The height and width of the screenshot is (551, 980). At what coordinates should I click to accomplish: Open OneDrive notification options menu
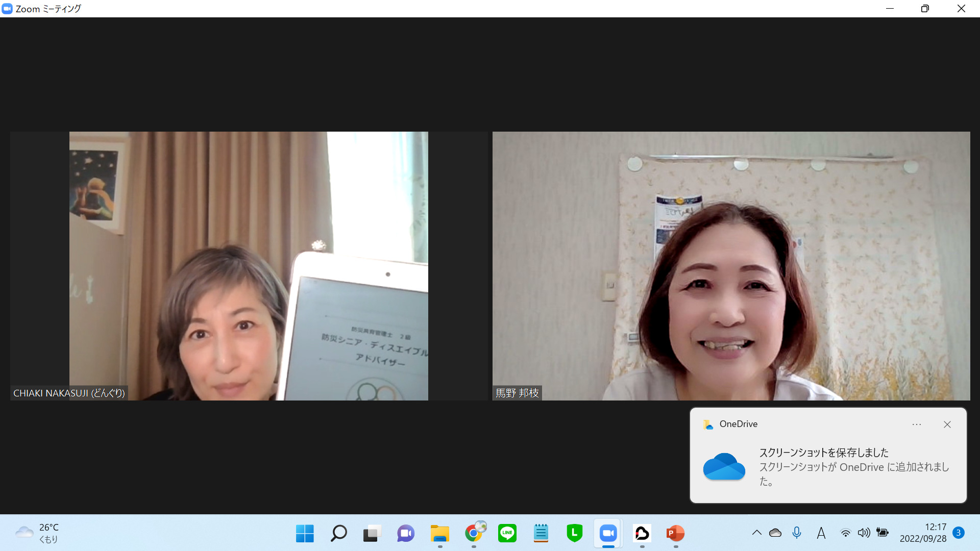tap(917, 424)
